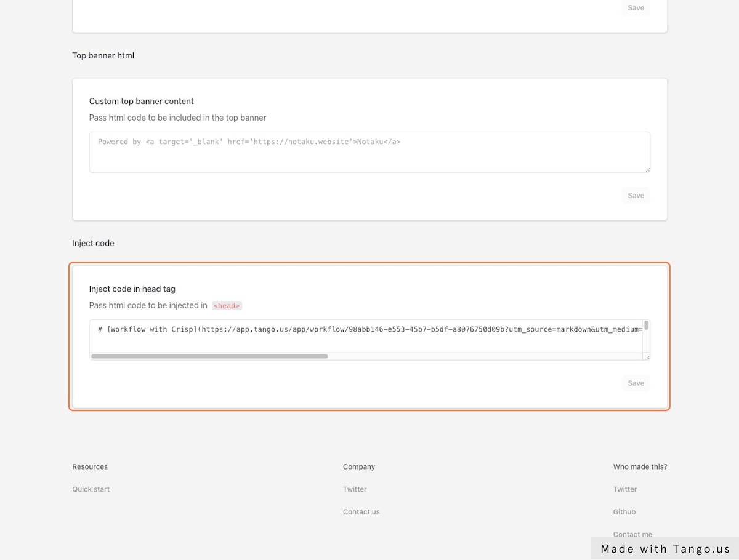The image size is (739, 560).
Task: Click horizontal scrollbar thumb in code textarea
Action: [x=209, y=356]
